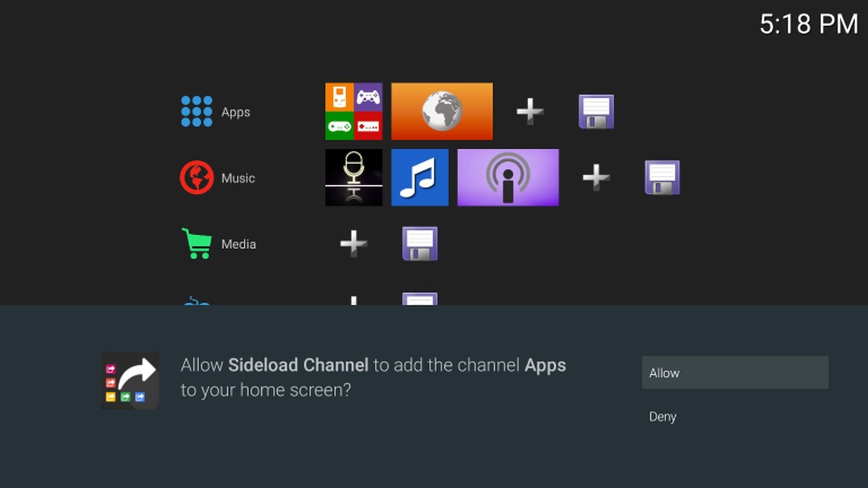Select the Apps channel label
Image resolution: width=868 pixels, height=488 pixels.
coord(236,112)
